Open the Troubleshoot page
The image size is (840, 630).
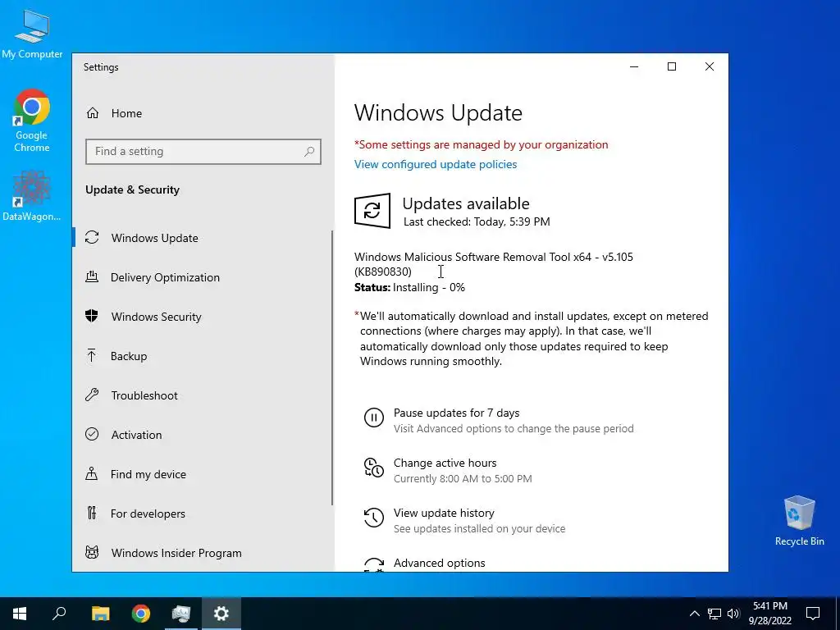[x=144, y=395]
